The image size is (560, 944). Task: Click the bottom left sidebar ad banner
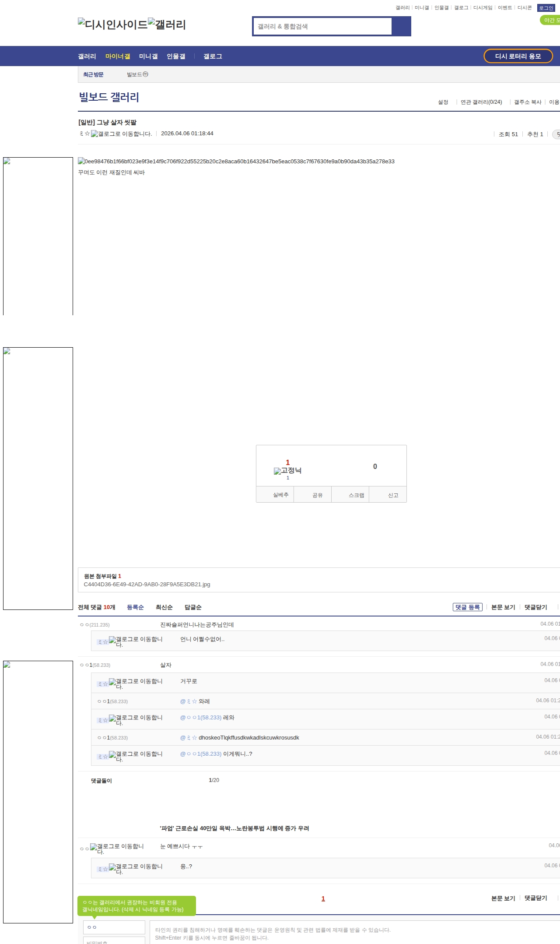(x=38, y=792)
